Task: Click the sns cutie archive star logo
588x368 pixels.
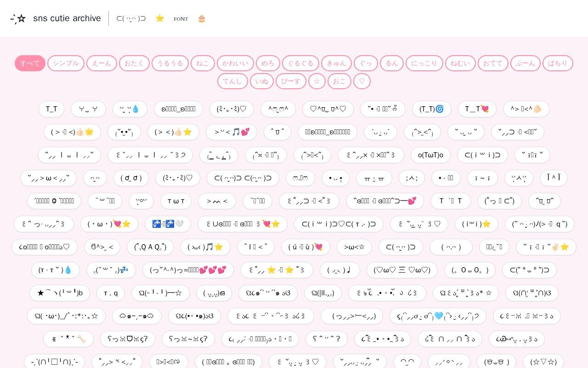Action: [18, 18]
